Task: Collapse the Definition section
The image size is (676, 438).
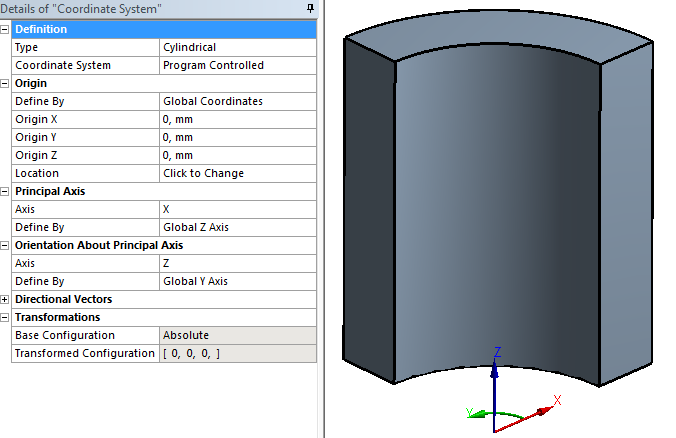Action: [x=5, y=29]
